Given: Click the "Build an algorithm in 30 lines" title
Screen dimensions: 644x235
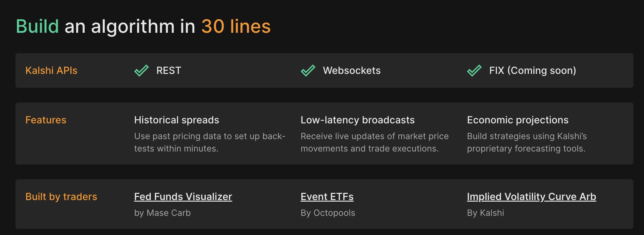Looking at the screenshot, I should click(143, 26).
